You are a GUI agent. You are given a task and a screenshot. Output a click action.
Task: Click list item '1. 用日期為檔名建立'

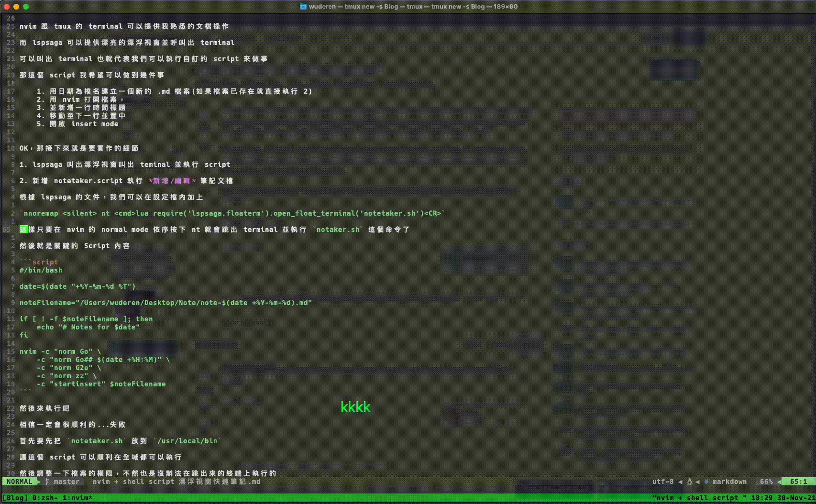[174, 91]
